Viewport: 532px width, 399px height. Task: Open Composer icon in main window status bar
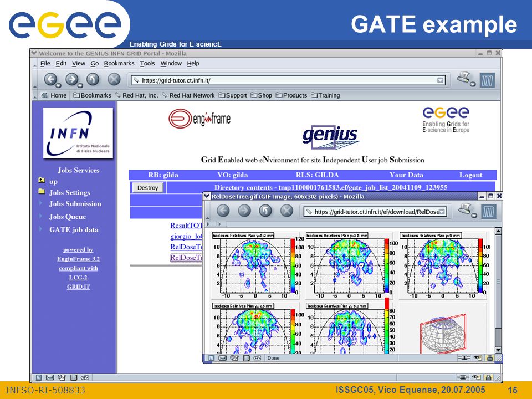point(62,377)
